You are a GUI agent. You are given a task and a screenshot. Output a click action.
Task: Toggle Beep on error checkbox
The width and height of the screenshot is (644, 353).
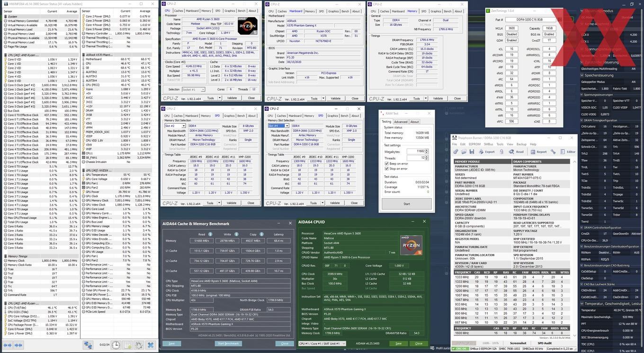point(387,163)
